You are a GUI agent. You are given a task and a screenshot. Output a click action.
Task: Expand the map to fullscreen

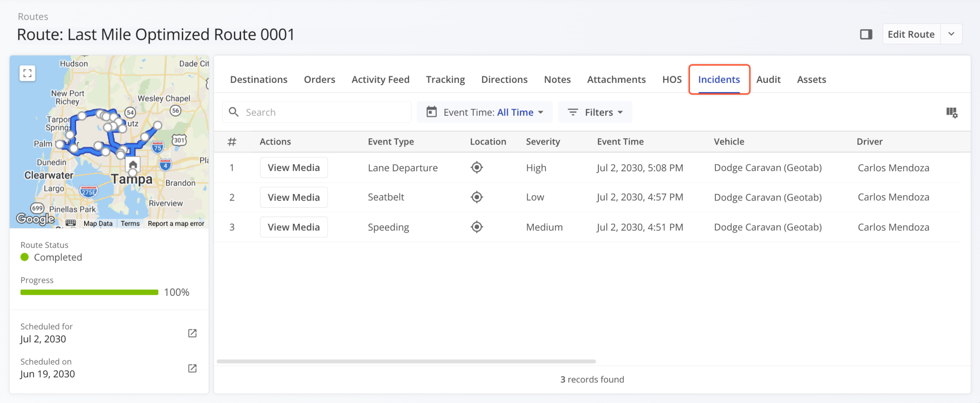tap(27, 73)
